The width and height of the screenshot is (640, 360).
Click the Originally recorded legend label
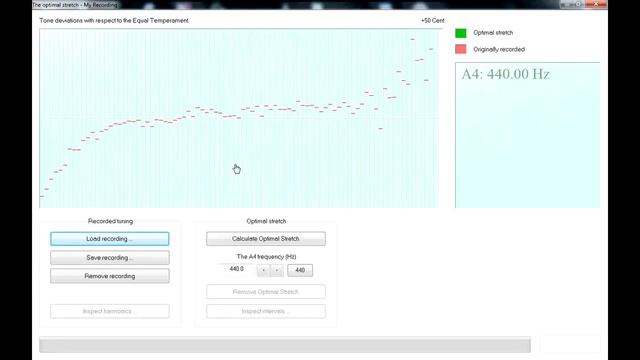(x=499, y=49)
